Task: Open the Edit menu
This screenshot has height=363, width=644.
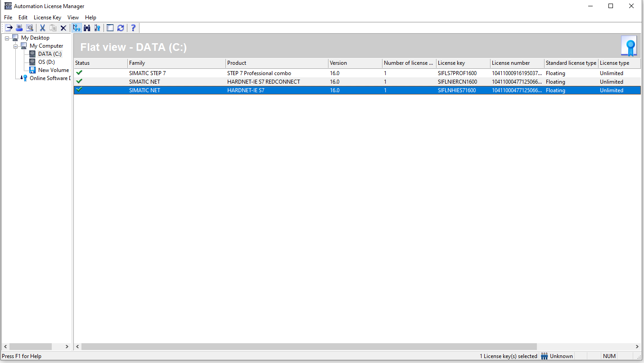Action: 23,18
